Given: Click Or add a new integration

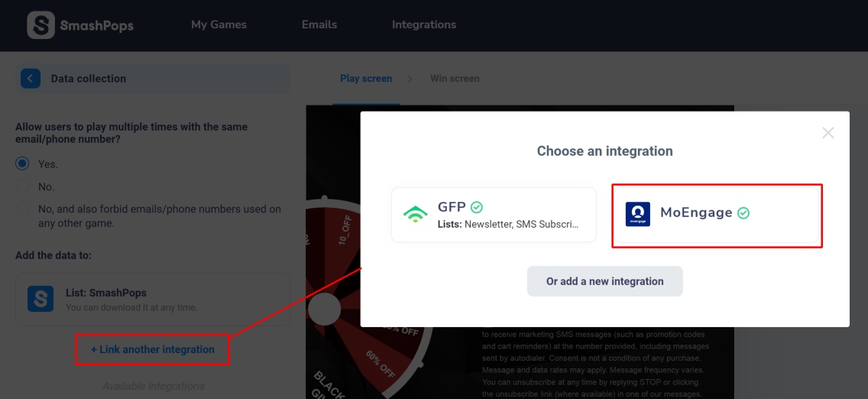Looking at the screenshot, I should [605, 281].
